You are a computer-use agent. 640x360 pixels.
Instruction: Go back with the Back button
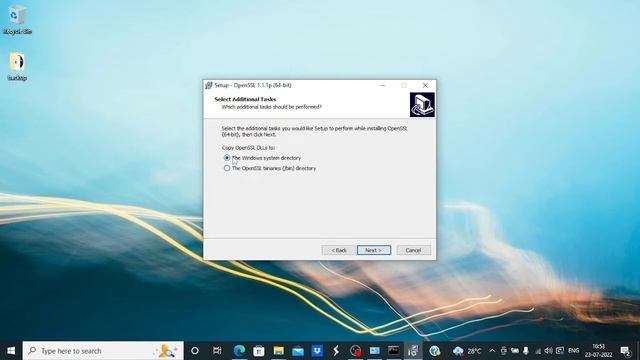coord(338,250)
